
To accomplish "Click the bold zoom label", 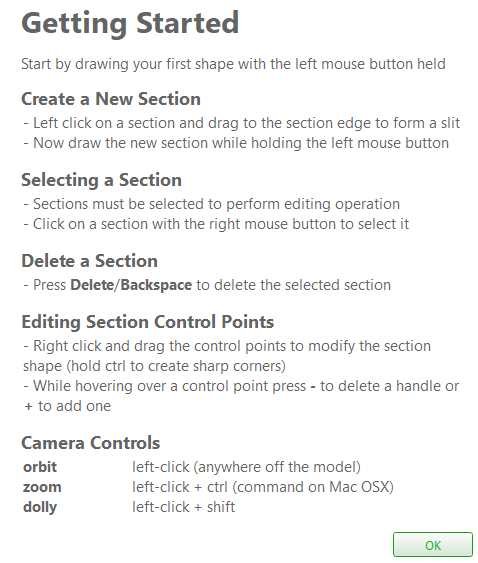I will point(42,487).
